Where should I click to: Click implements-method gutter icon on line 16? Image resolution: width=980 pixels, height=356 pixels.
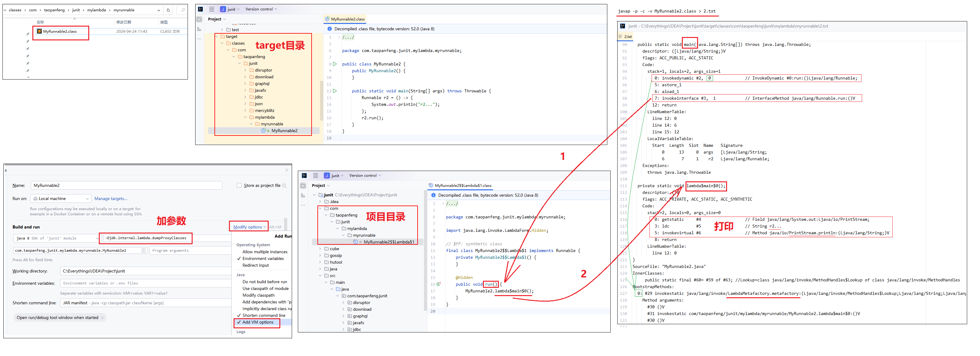439,284
